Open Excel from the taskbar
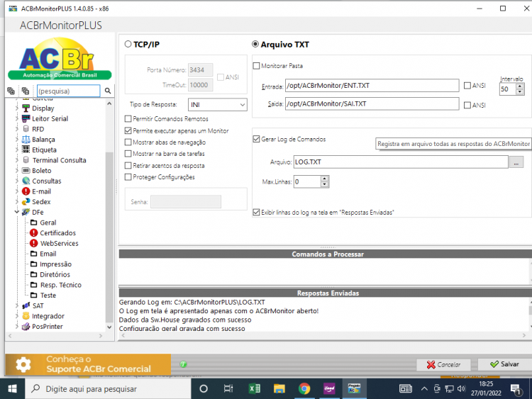The width and height of the screenshot is (532, 399). 255,389
